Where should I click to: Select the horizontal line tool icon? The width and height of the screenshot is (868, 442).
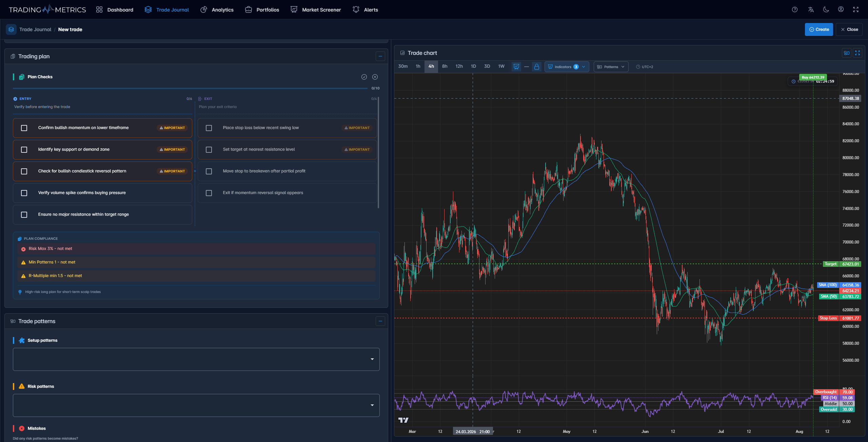pos(526,67)
